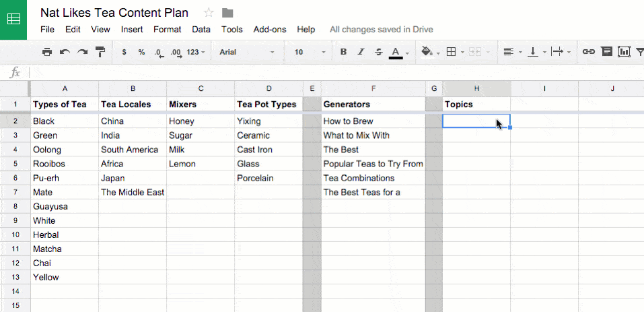The image size is (644, 312).
Task: Open the Sheets home green icon
Action: tap(13, 20)
